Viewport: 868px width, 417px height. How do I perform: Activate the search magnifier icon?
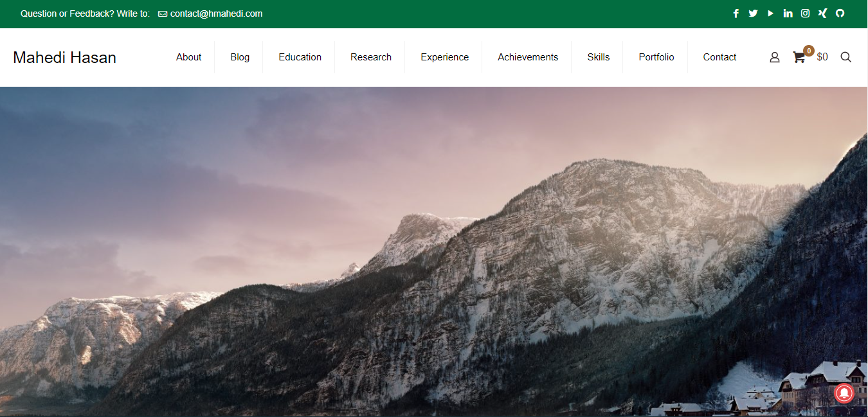coord(845,57)
